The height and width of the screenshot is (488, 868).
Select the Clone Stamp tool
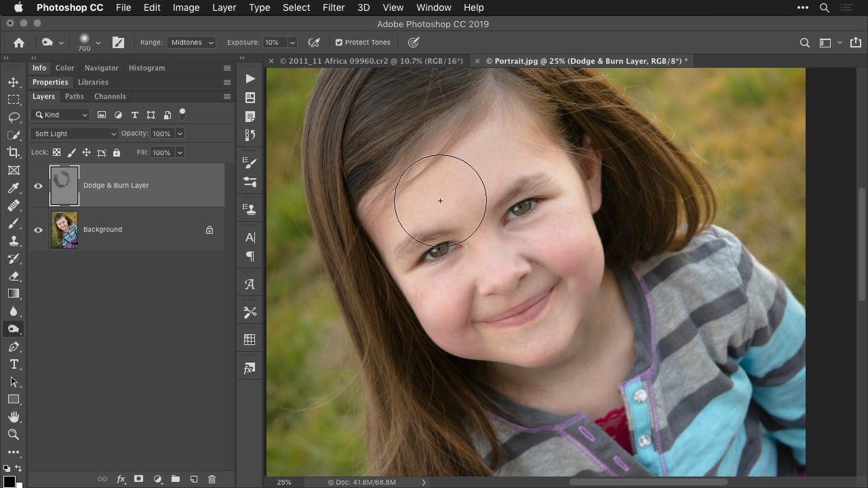tap(14, 241)
